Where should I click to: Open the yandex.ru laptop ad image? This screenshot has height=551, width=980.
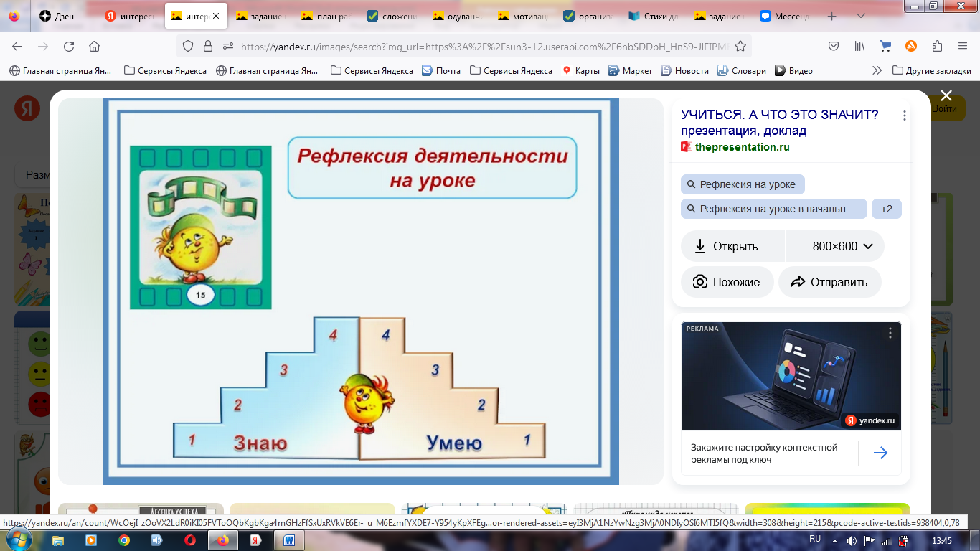point(791,376)
